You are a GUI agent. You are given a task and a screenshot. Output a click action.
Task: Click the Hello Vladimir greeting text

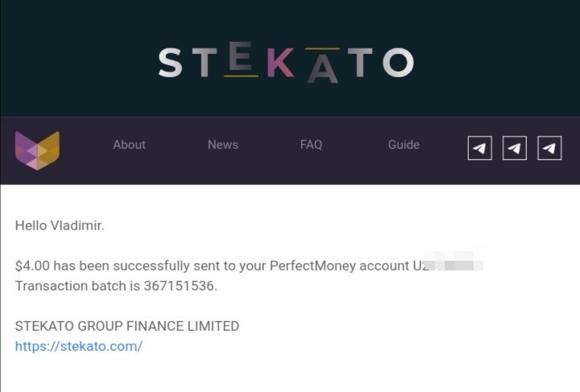[60, 225]
